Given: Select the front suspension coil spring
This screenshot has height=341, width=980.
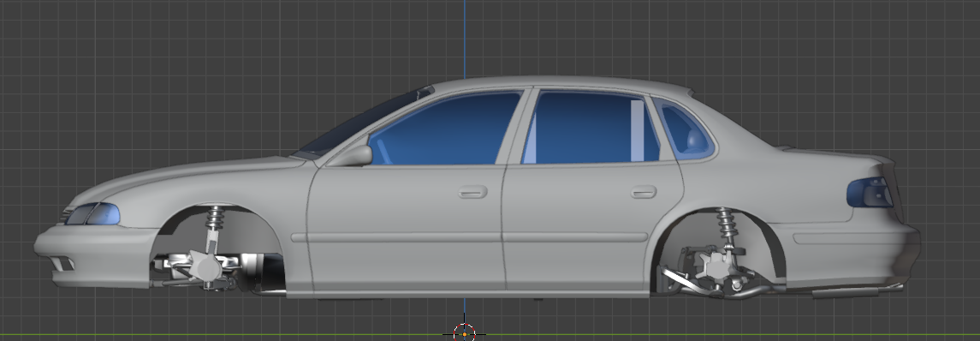Looking at the screenshot, I should [x=215, y=218].
